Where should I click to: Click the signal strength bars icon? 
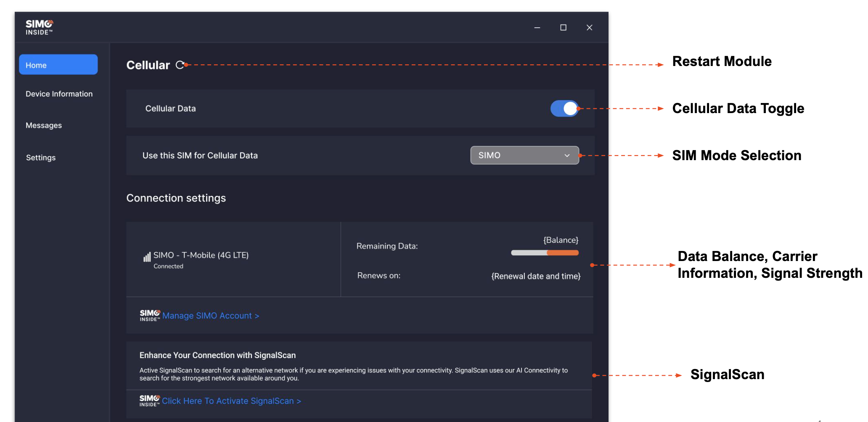click(147, 257)
